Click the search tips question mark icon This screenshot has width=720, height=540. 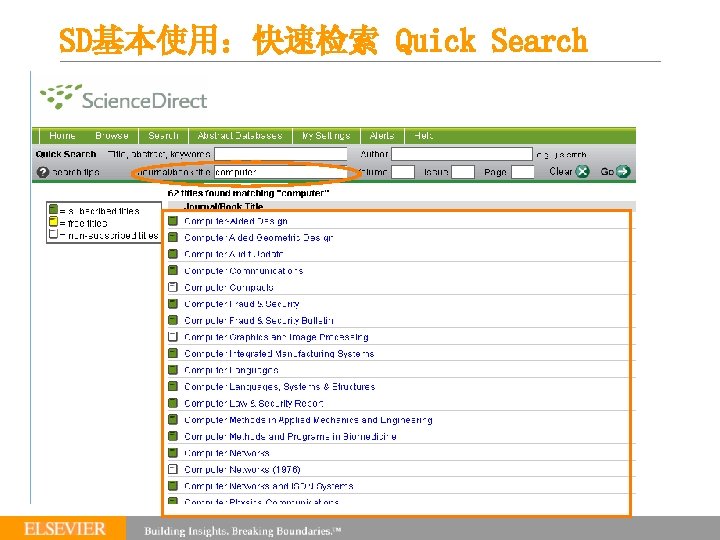click(43, 172)
